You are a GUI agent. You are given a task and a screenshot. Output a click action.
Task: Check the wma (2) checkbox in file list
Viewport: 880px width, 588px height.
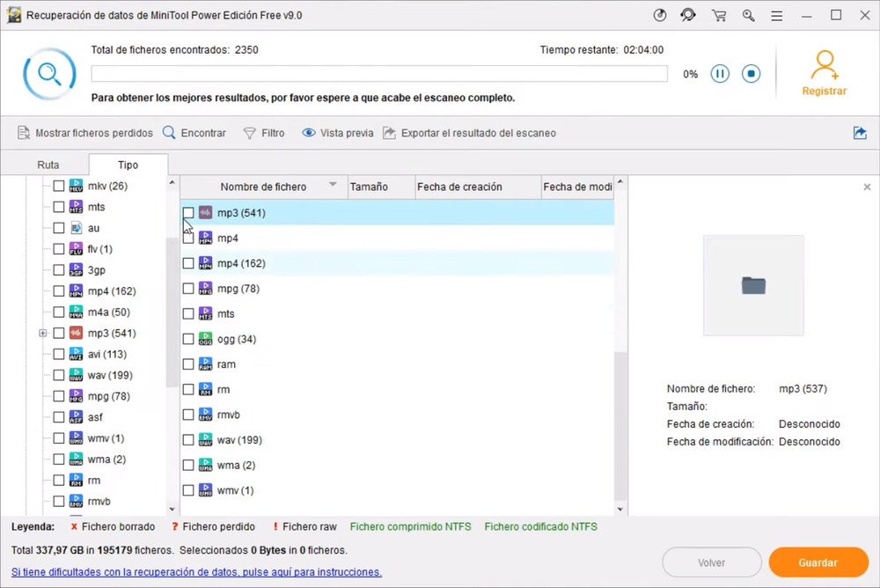point(188,465)
